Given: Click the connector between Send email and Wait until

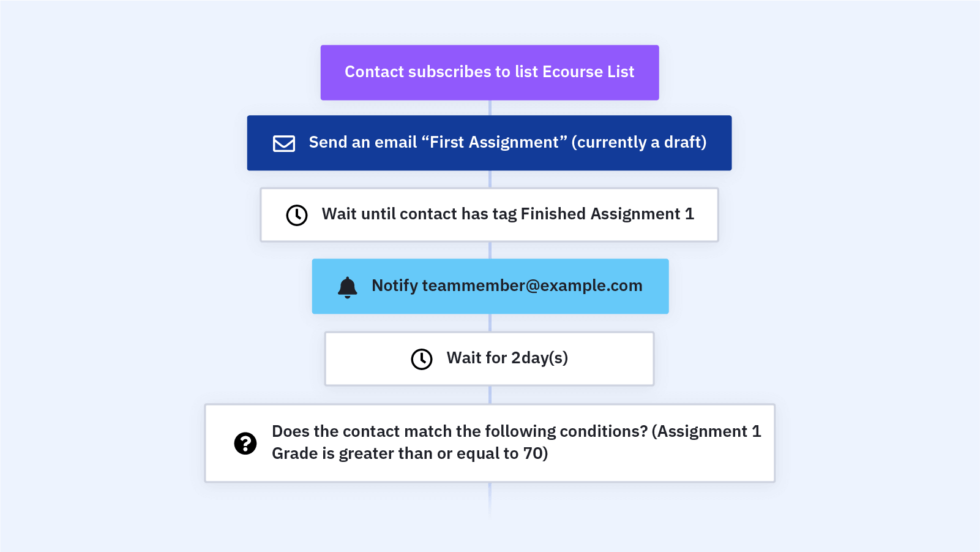Looking at the screenshot, I should [490, 179].
